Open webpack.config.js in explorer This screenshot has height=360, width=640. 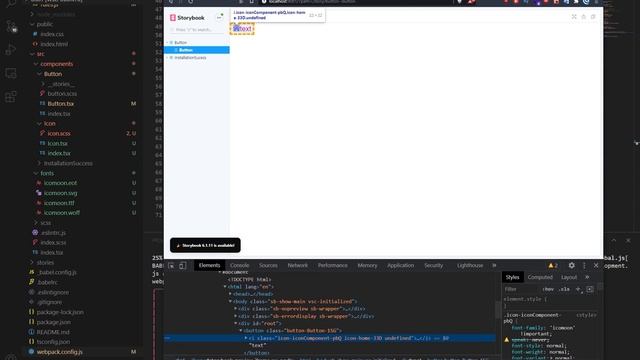click(60, 352)
